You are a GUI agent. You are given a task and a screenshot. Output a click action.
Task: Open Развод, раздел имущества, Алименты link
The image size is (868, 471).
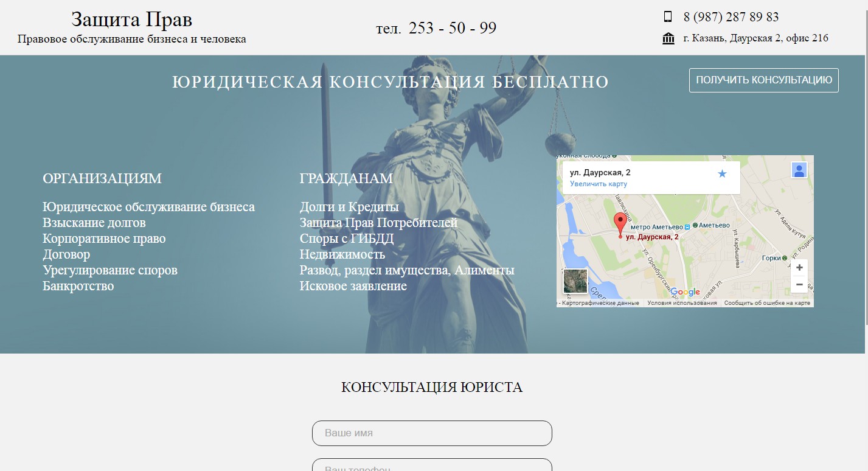point(407,270)
